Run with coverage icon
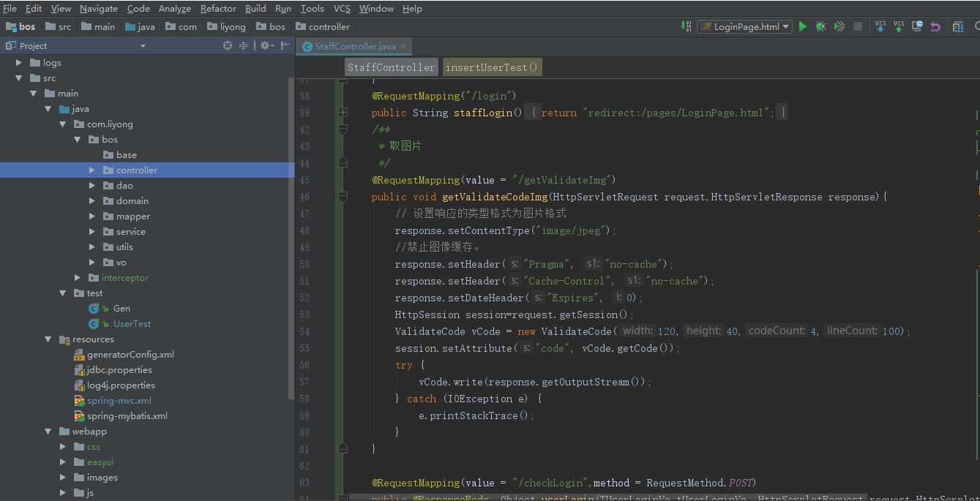 pyautogui.click(x=839, y=26)
